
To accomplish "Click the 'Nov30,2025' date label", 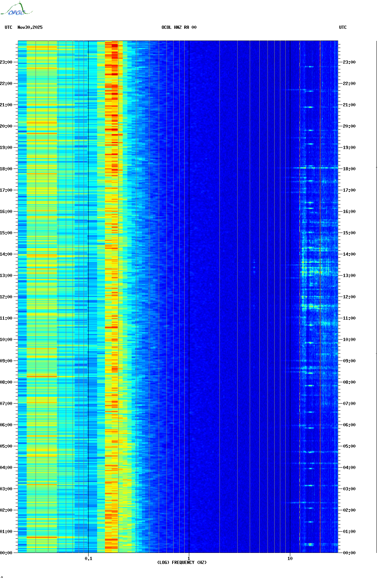I will pyautogui.click(x=30, y=27).
